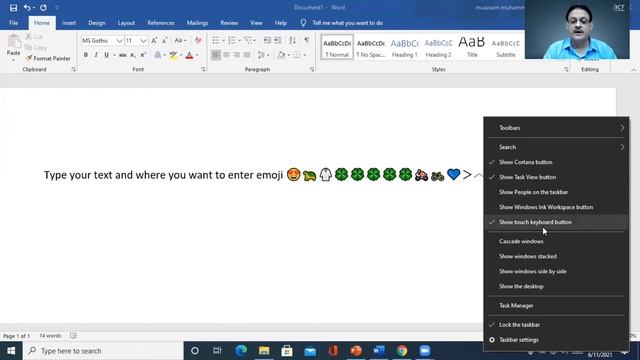Center the paragraph text

tap(226, 55)
